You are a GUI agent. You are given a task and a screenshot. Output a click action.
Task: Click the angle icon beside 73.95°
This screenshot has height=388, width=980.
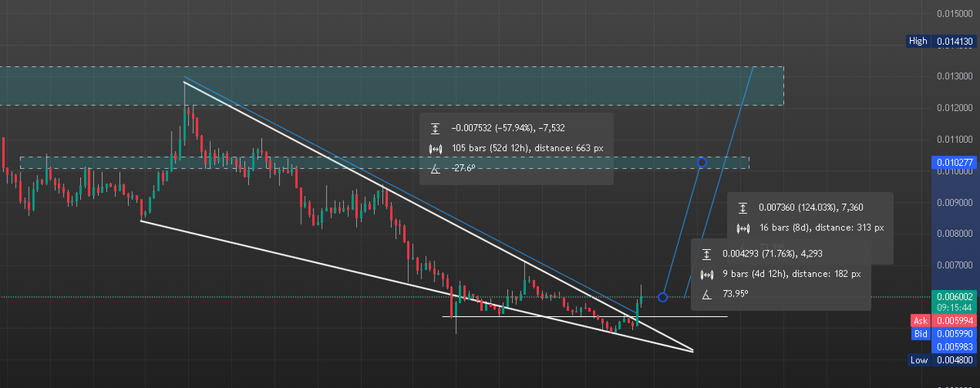pos(707,294)
